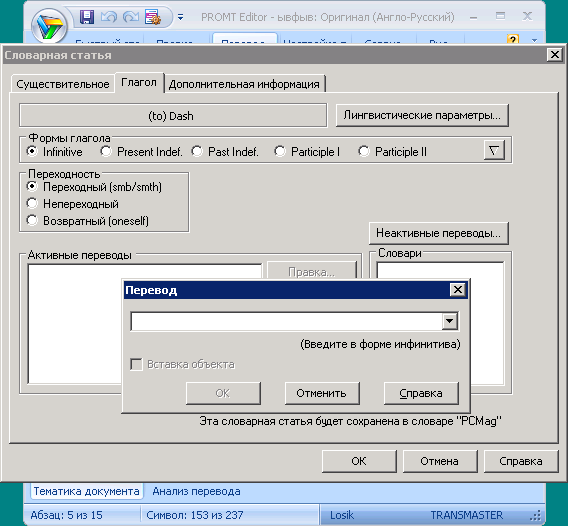
Task: Open the quick access toolbar customize arrow
Action: [x=180, y=17]
